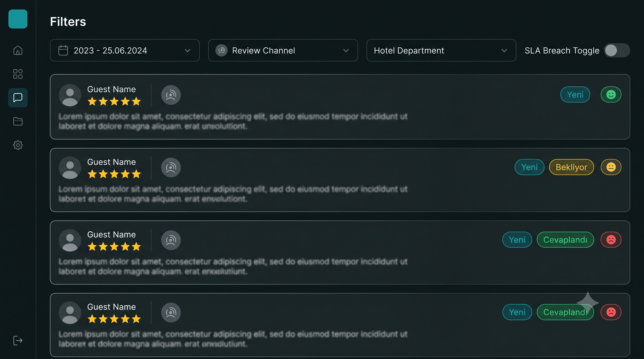Click Yeni tag beside Bekliyor
Image resolution: width=644 pixels, height=359 pixels.
[x=530, y=167]
